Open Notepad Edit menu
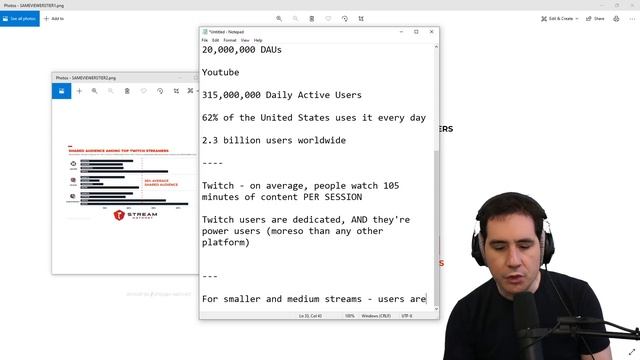640x360 pixels. pyautogui.click(x=216, y=40)
